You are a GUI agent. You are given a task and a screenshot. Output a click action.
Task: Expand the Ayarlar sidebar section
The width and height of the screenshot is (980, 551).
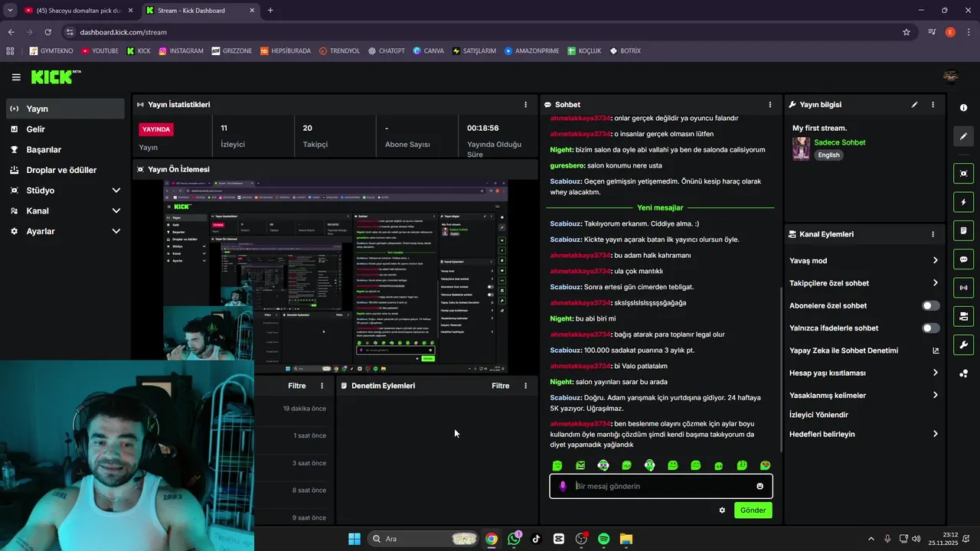point(116,231)
